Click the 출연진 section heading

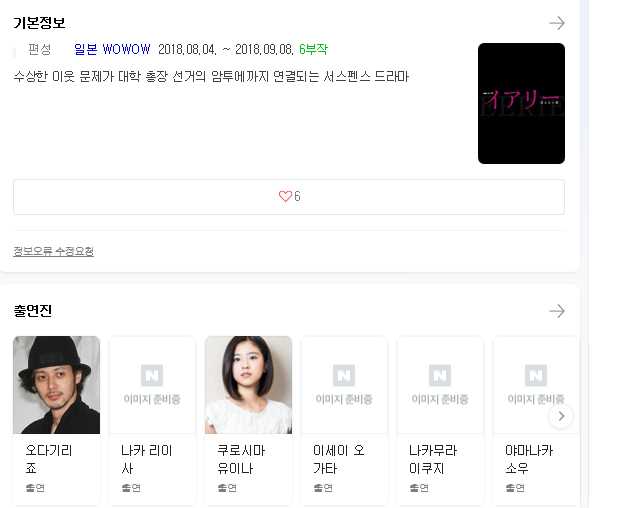point(33,311)
